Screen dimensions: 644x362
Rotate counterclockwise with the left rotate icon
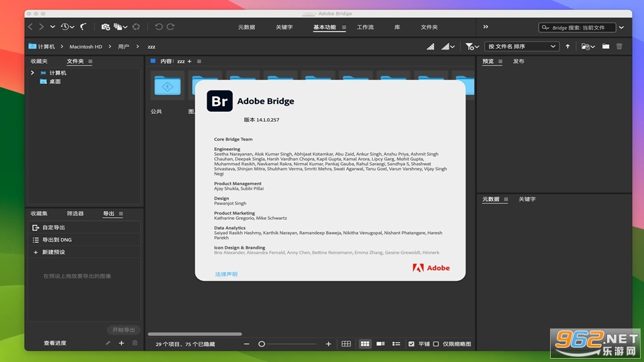(159, 27)
